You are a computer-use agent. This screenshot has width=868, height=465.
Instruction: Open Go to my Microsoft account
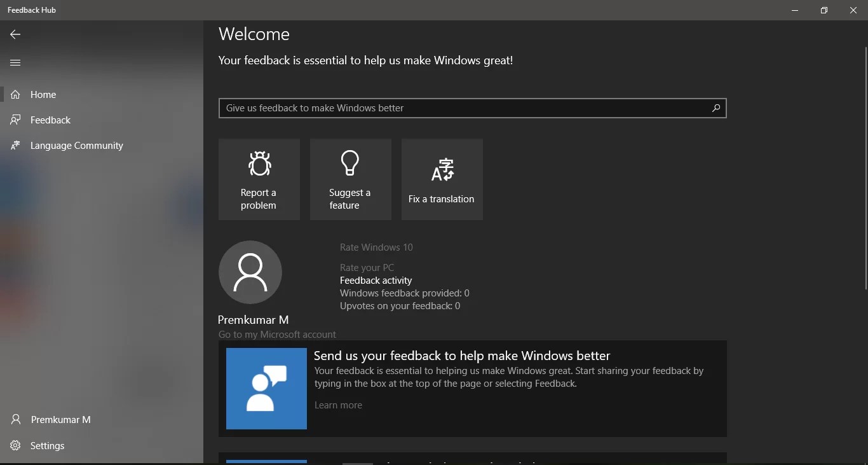[x=276, y=335]
